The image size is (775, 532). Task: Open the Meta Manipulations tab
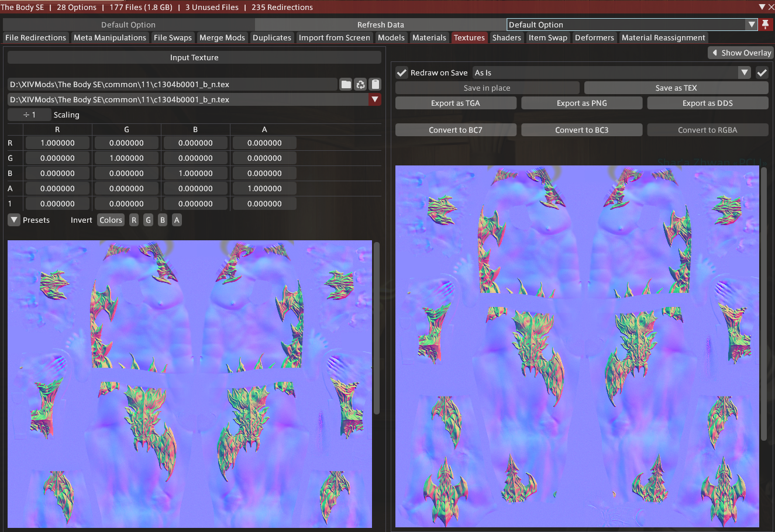[x=110, y=37]
